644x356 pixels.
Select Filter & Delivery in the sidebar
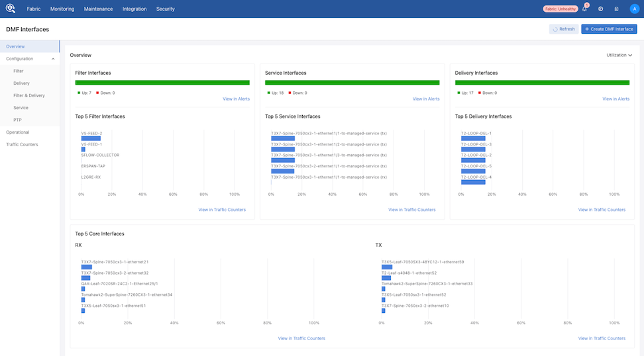29,95
